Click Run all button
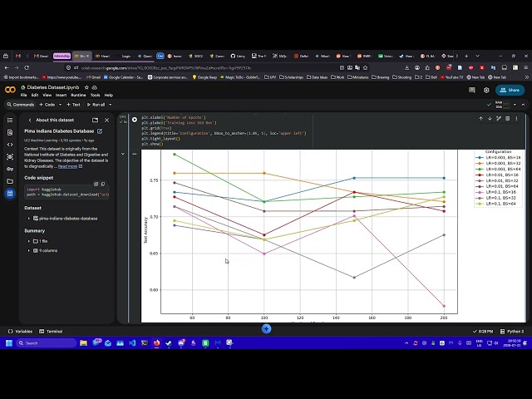 click(96, 105)
